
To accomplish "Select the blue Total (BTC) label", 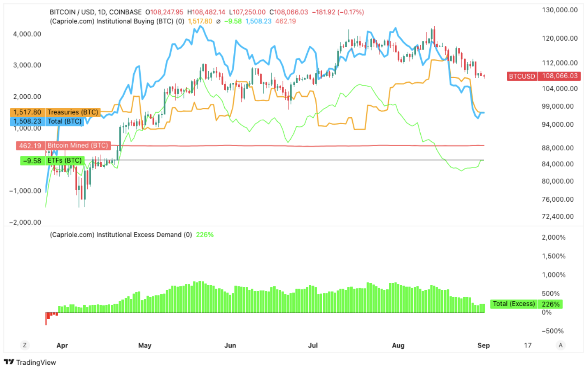I will pos(64,121).
